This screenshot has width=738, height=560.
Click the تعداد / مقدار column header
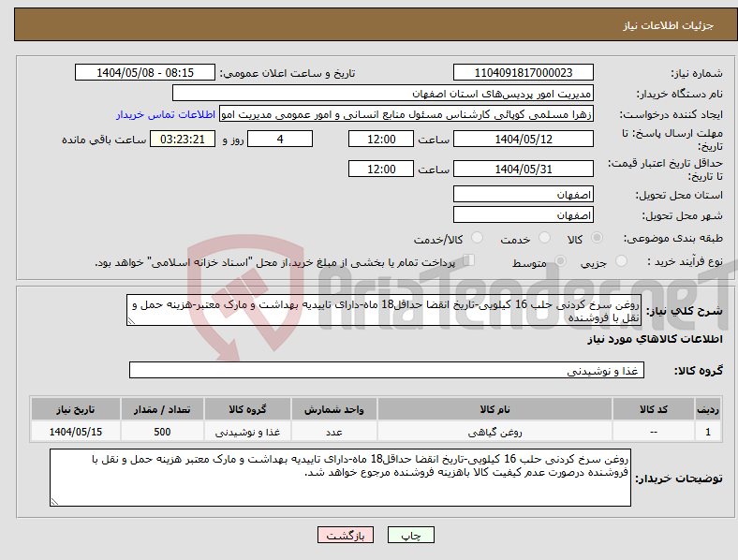pyautogui.click(x=162, y=409)
